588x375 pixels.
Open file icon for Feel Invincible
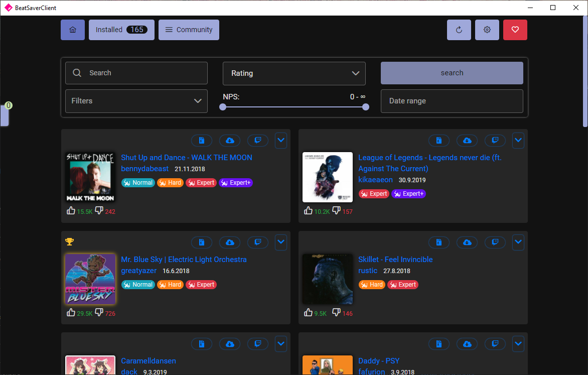[439, 242]
